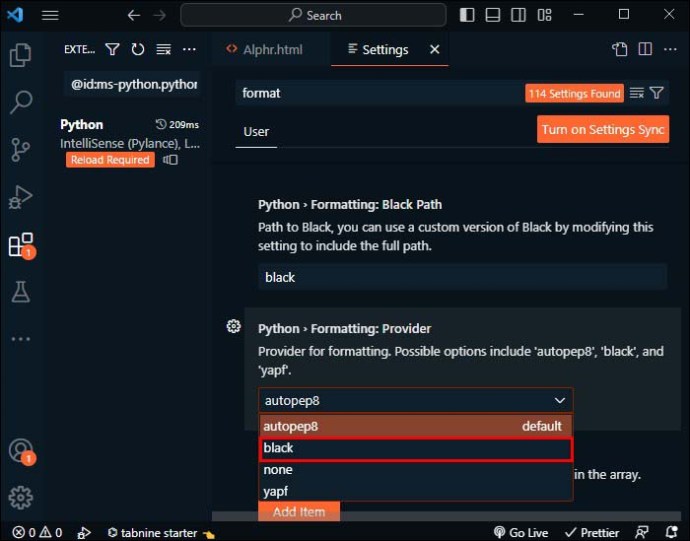The image size is (690, 541).
Task: Open editor more actions ellipsis
Action: pyautogui.click(x=670, y=49)
